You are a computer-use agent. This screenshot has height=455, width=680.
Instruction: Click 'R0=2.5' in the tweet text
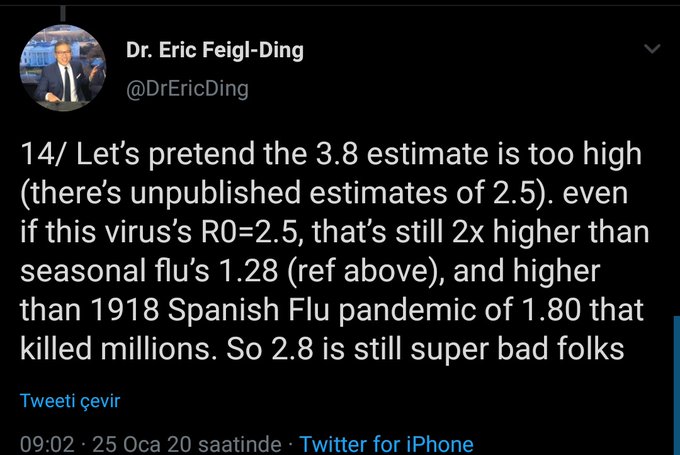click(273, 234)
